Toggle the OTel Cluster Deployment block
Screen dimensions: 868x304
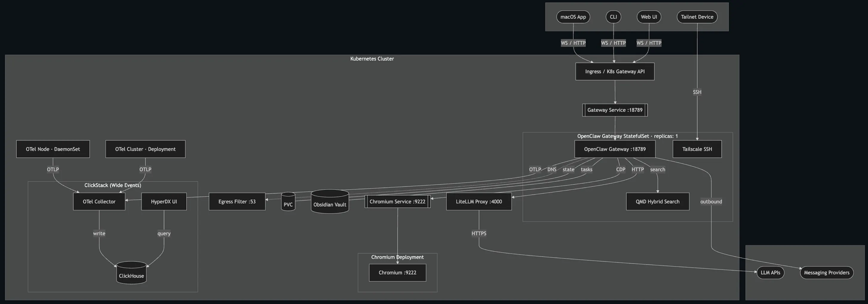click(x=145, y=149)
